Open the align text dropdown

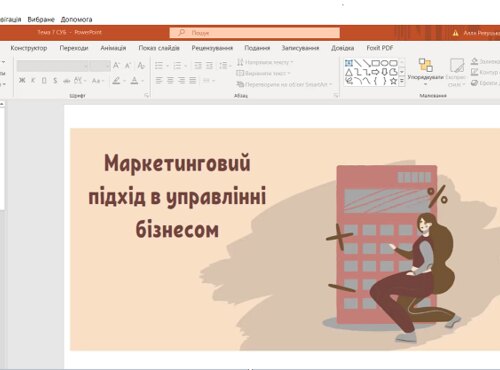(x=263, y=73)
